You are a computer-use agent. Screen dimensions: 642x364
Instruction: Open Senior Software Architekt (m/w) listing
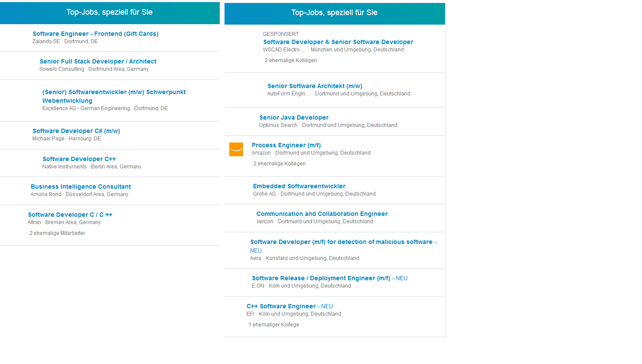(x=315, y=86)
